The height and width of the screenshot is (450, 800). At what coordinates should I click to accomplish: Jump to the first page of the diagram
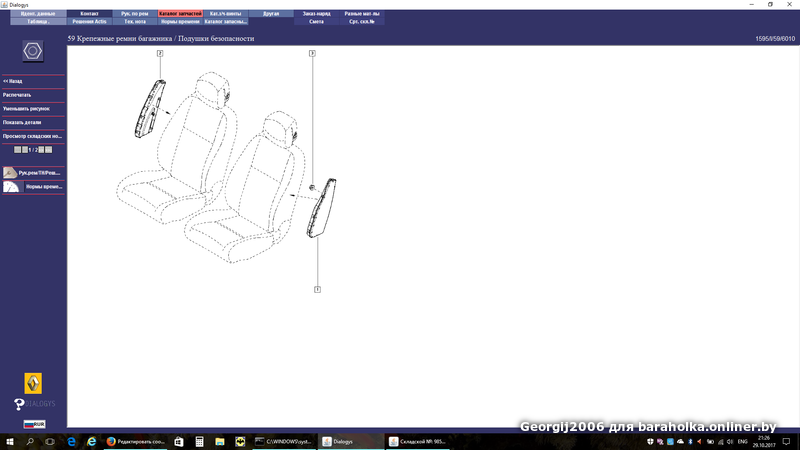point(17,149)
